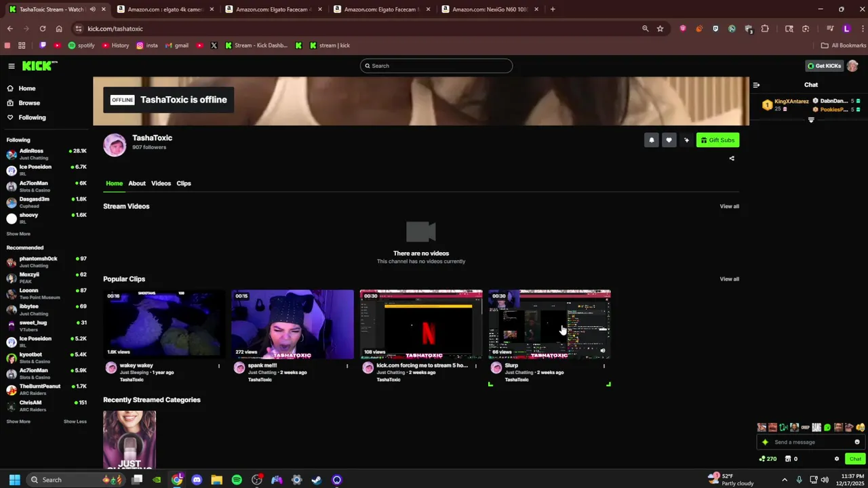The image size is (868, 488).
Task: Click the share channel icon
Action: (731, 158)
